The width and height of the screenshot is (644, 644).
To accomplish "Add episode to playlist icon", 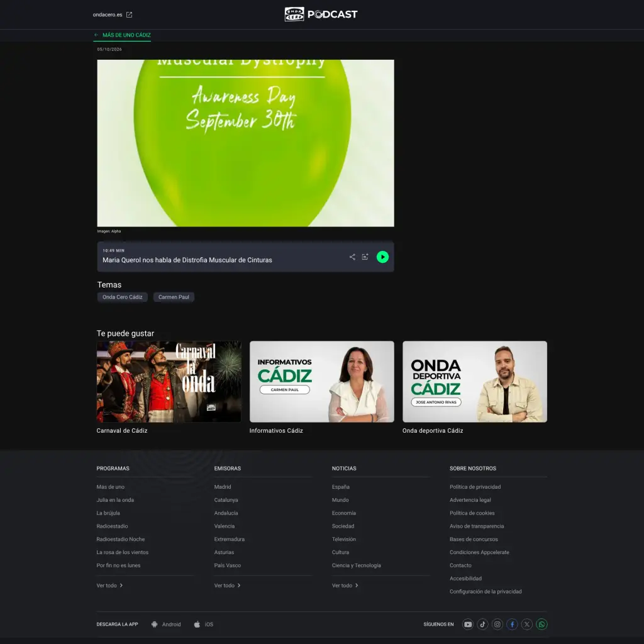I will click(x=365, y=257).
